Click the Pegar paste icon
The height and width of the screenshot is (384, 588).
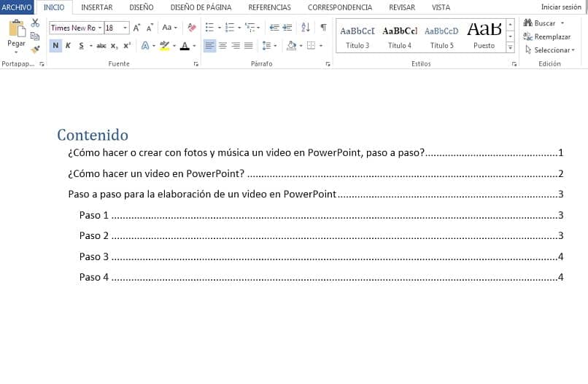click(x=17, y=29)
